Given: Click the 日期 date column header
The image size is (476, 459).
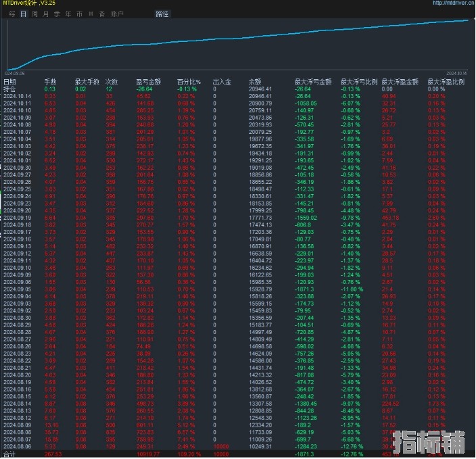Looking at the screenshot, I should point(9,82).
